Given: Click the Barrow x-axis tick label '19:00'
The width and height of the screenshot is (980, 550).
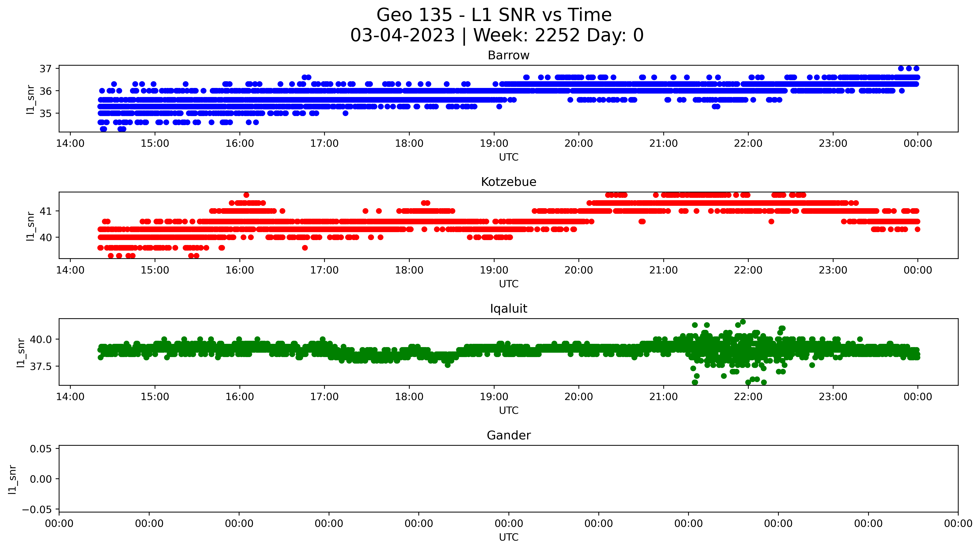Looking at the screenshot, I should [x=494, y=143].
